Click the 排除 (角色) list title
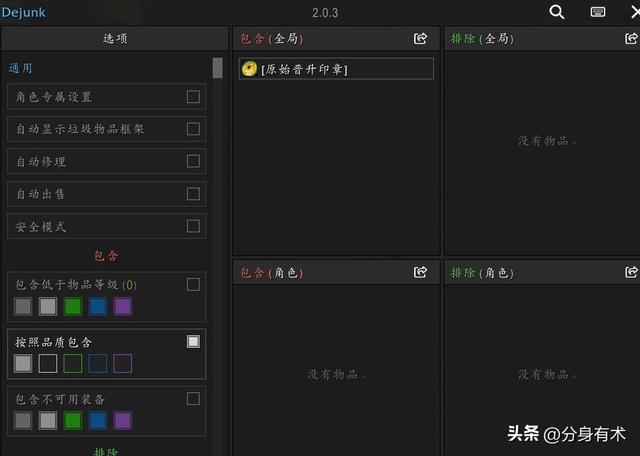 482,272
